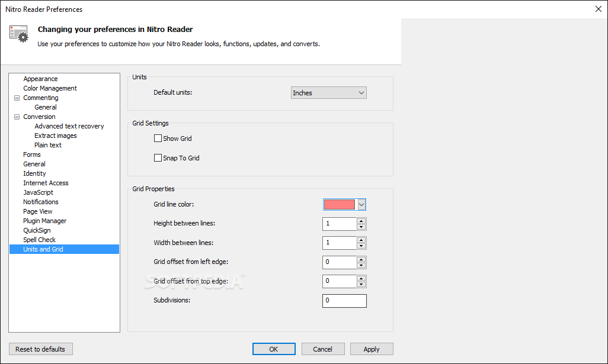The width and height of the screenshot is (608, 364).
Task: Select Commenting category
Action: point(41,98)
